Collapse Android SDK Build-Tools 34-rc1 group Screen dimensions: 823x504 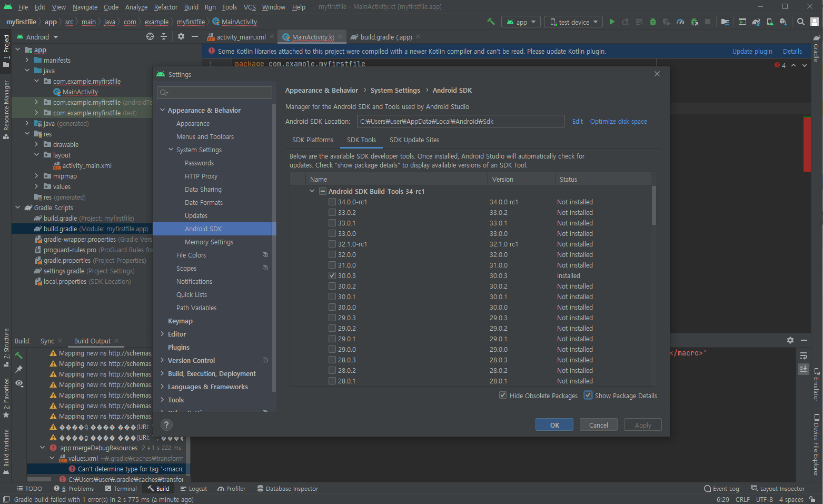point(312,191)
